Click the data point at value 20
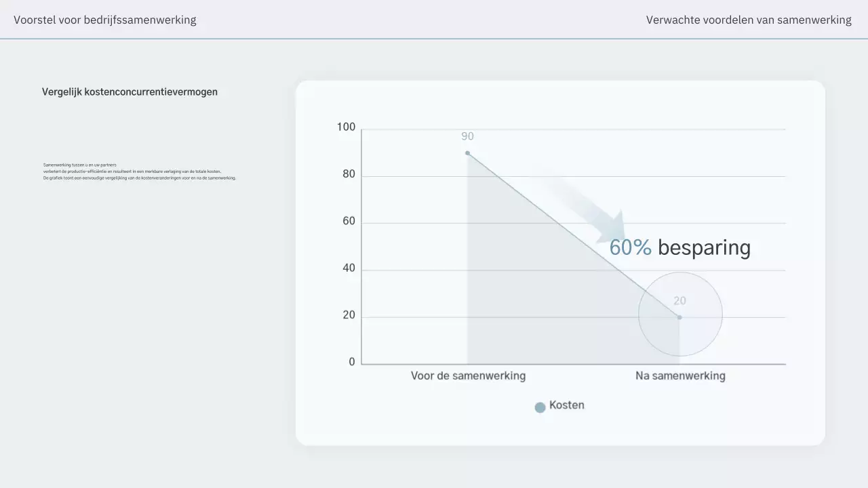The image size is (868, 488). click(x=679, y=317)
